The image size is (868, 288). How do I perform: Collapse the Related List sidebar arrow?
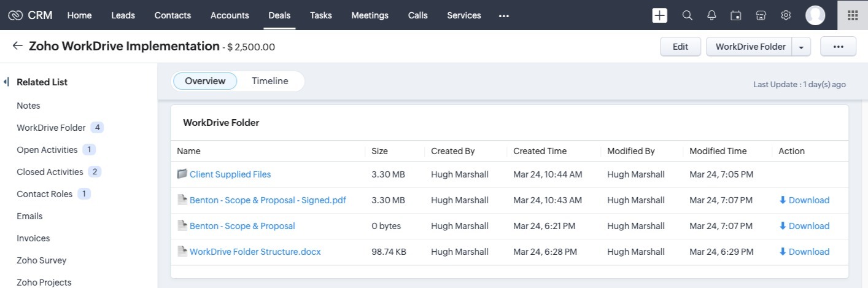coord(6,82)
